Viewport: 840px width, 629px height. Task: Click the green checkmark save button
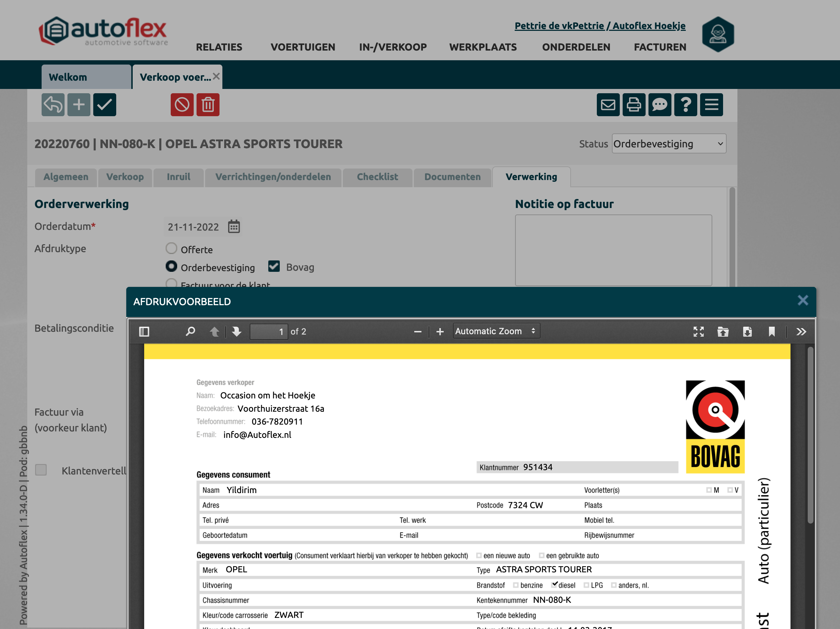point(104,104)
